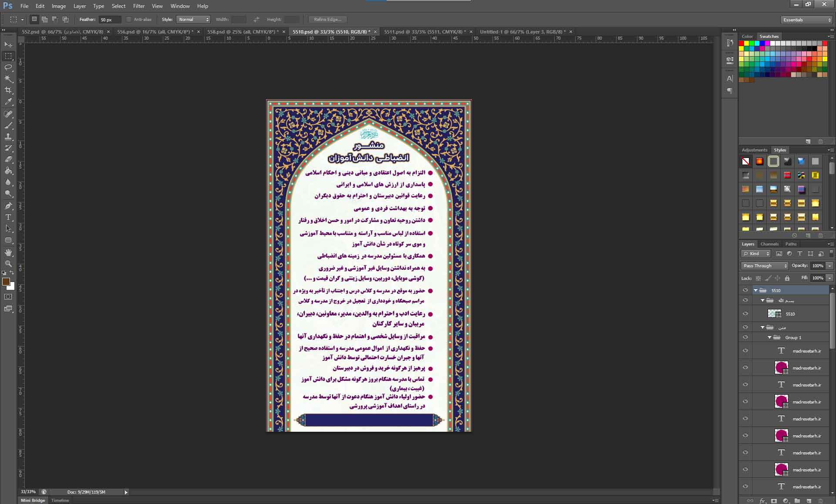Click the Lock all layer icon

tap(787, 278)
